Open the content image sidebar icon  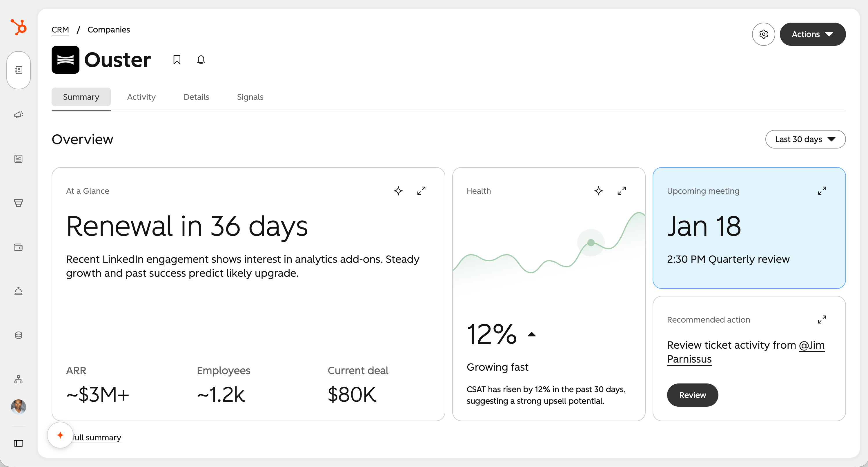tap(19, 159)
